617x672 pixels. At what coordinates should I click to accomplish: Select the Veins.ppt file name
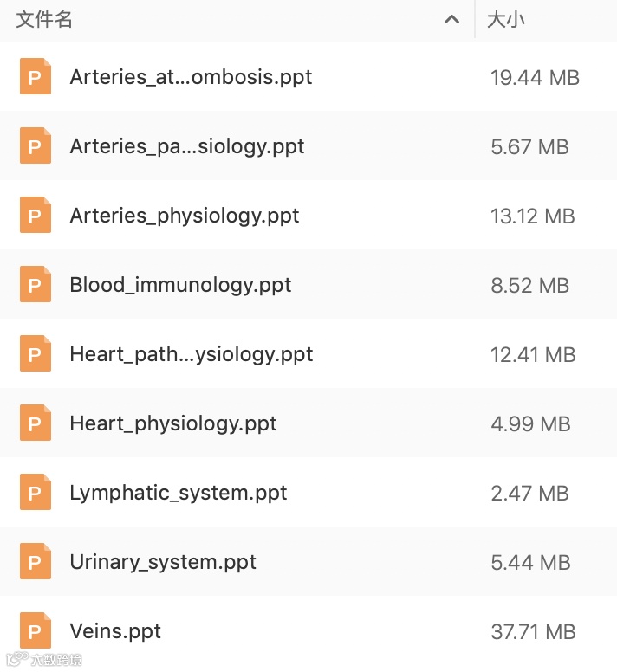coord(115,631)
